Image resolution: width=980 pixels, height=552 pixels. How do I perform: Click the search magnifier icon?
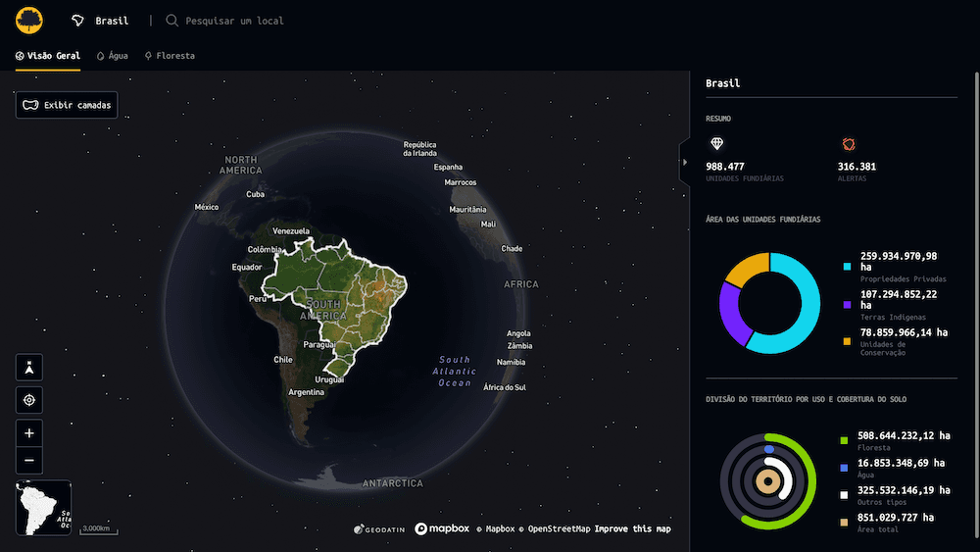pyautogui.click(x=172, y=21)
